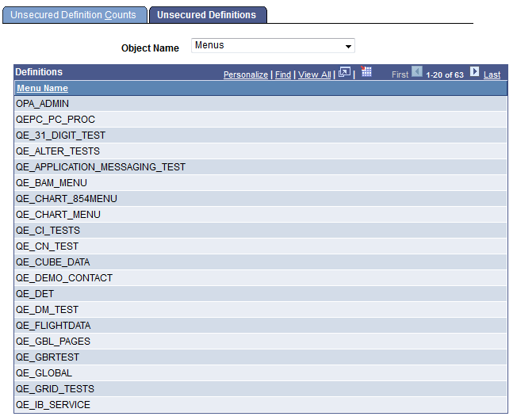
Task: Sort by Menu Name column header
Action: tap(42, 88)
